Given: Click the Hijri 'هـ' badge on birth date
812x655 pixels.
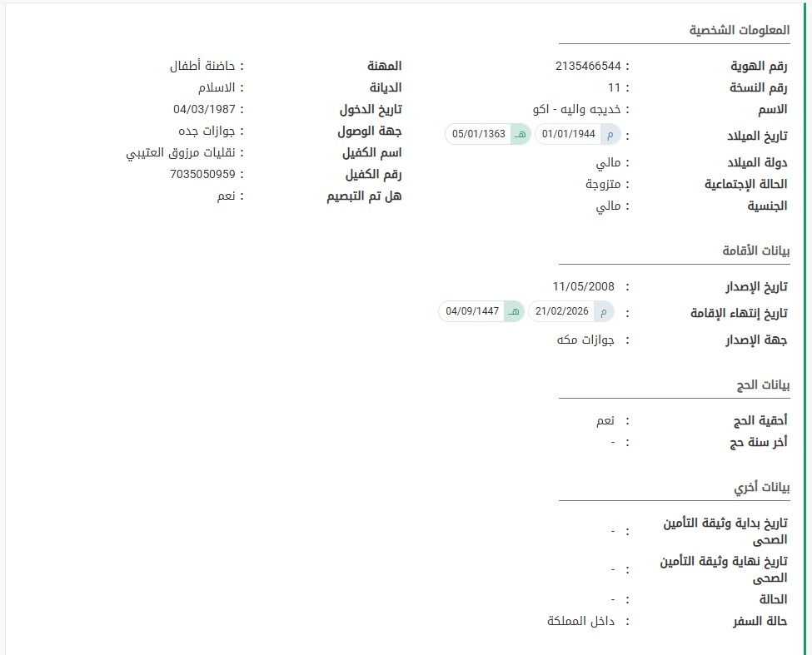Looking at the screenshot, I should click(521, 134).
